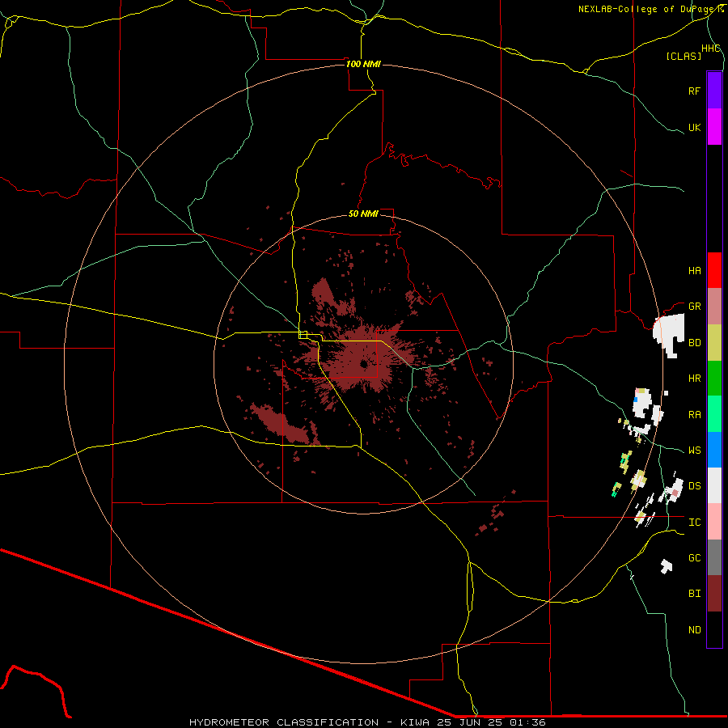Click the HHC product label

click(710, 49)
